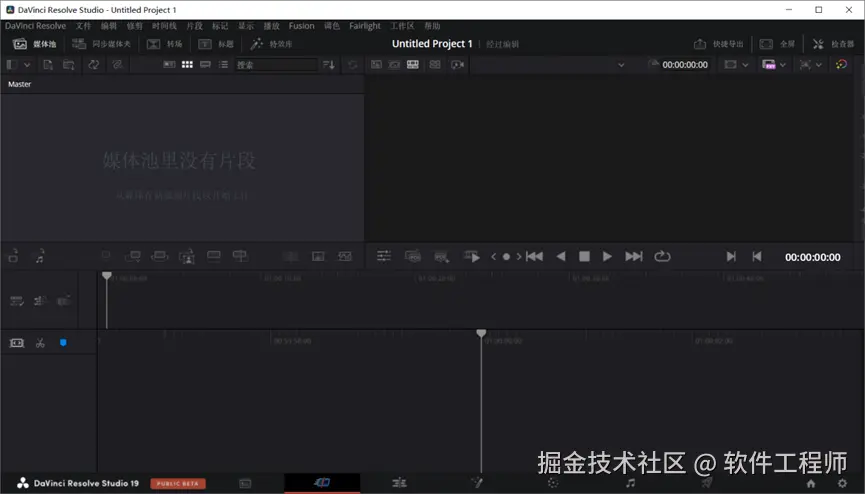Open the Fairlight menu

click(x=365, y=26)
